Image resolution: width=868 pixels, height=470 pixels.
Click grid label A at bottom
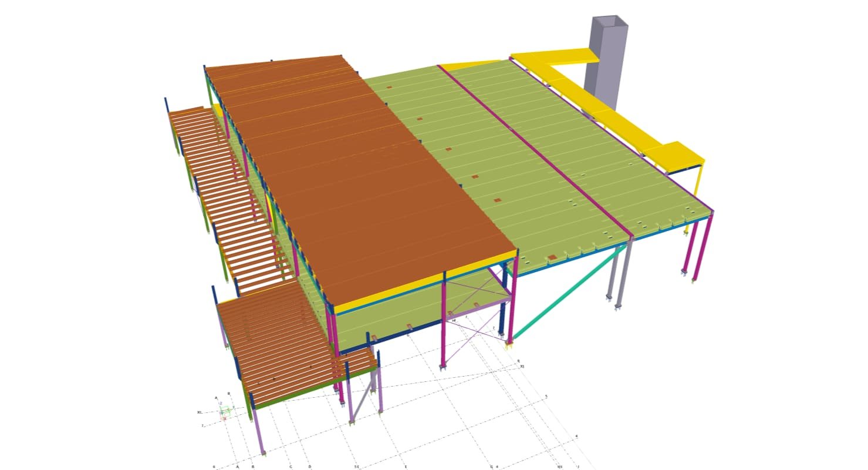click(237, 467)
